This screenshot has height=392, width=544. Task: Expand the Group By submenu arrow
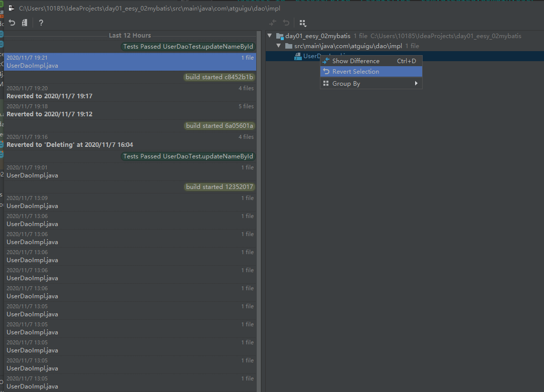(416, 84)
